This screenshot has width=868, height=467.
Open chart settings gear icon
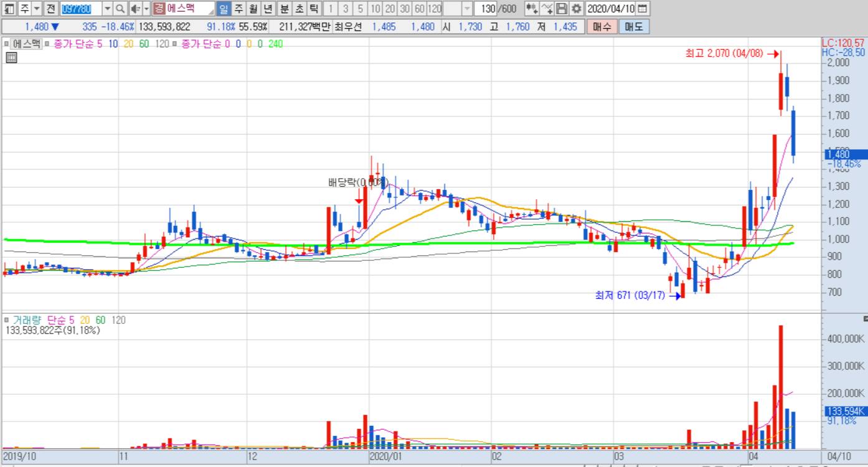[577, 9]
